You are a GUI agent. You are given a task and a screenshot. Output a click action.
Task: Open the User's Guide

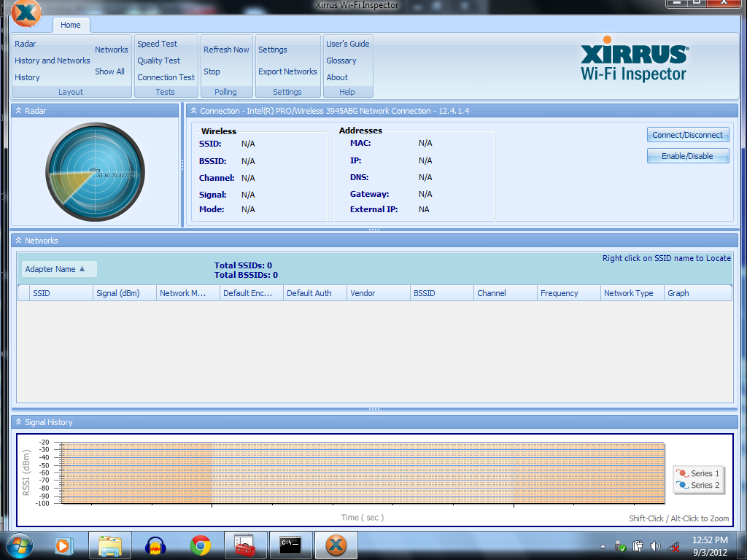(348, 44)
